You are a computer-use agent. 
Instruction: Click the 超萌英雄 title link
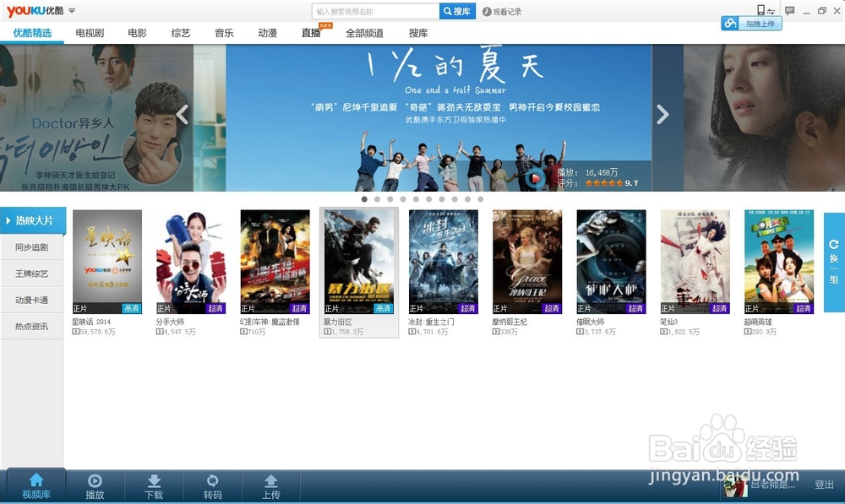click(758, 322)
